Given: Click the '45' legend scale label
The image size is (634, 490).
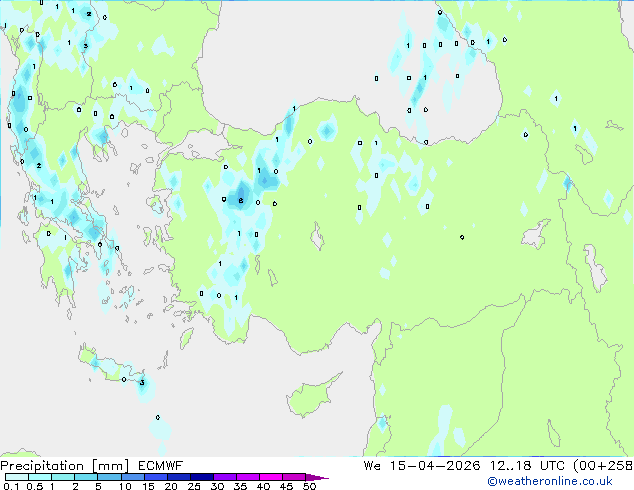Looking at the screenshot, I should click(286, 486).
